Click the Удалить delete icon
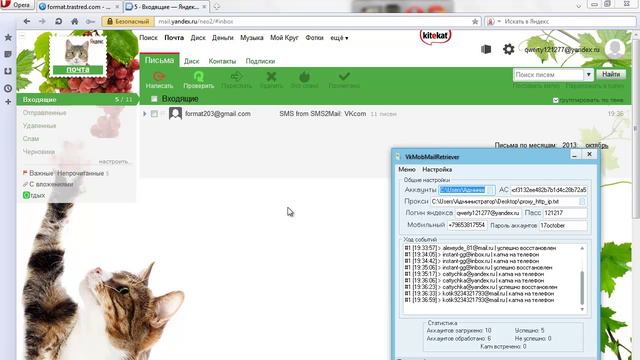Screen dimensions: 640x360 click(x=271, y=76)
